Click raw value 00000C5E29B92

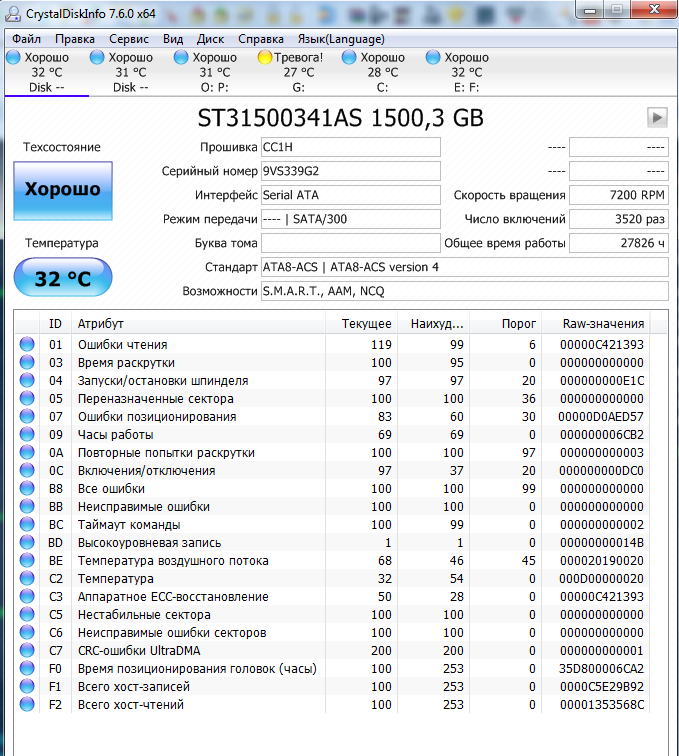[602, 687]
